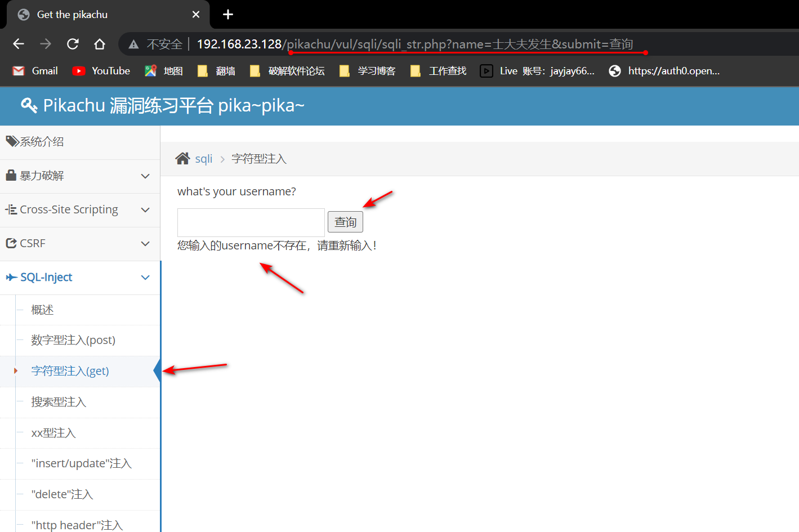Viewport: 799px width, 532px height.
Task: Expand the Cross-Site Scripting section
Action: click(79, 210)
